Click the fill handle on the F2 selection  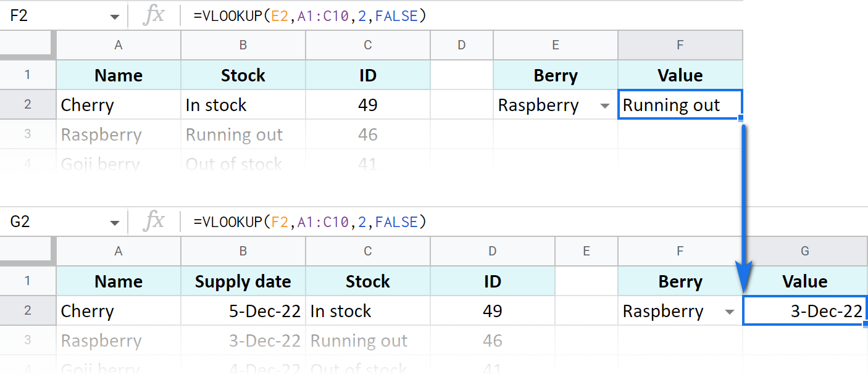coord(741,118)
